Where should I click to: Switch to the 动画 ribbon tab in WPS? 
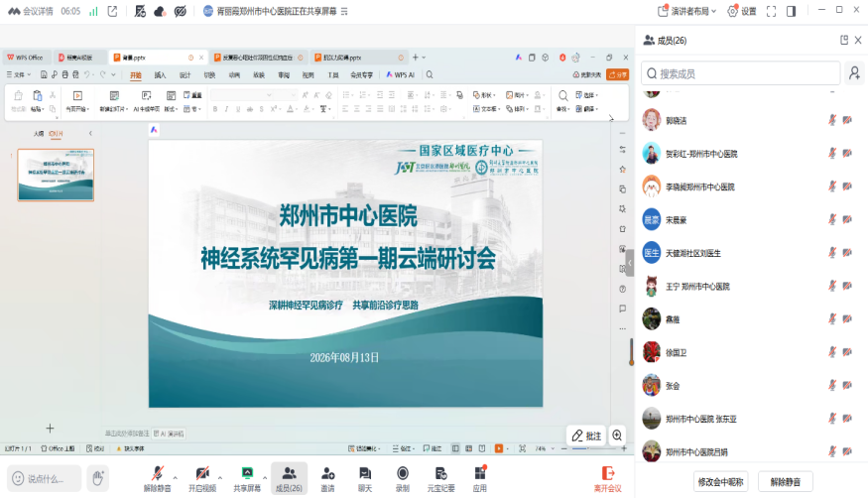click(234, 74)
